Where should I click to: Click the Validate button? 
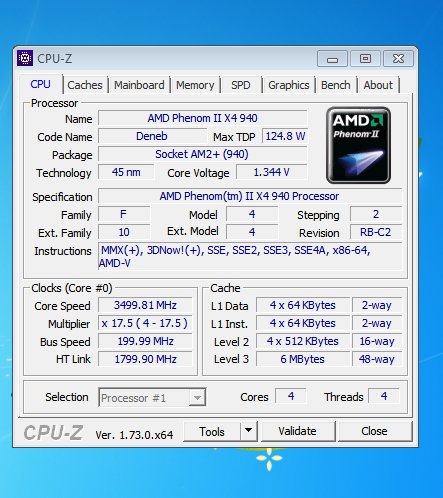pos(298,431)
